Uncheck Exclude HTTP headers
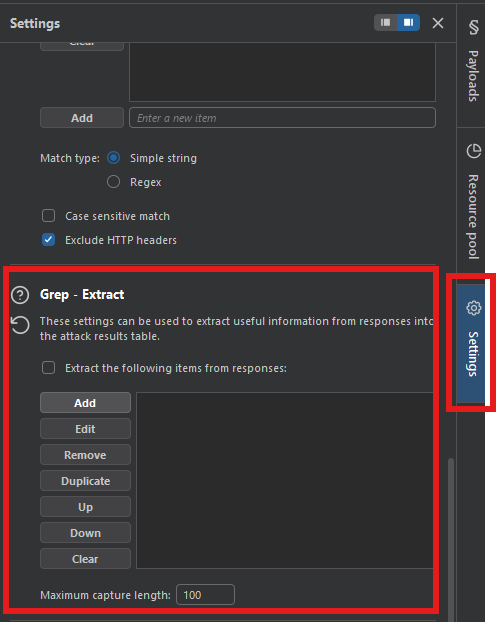The image size is (496, 622). tap(48, 240)
